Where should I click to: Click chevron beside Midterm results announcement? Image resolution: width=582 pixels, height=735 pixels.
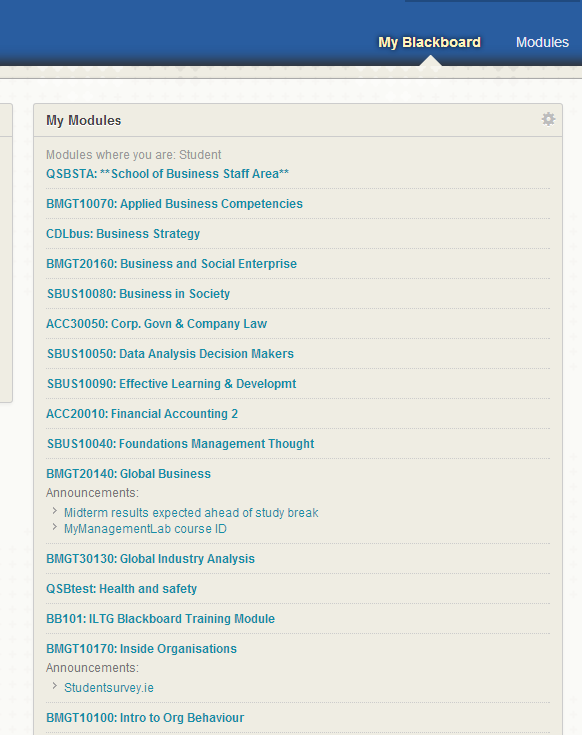tap(55, 511)
